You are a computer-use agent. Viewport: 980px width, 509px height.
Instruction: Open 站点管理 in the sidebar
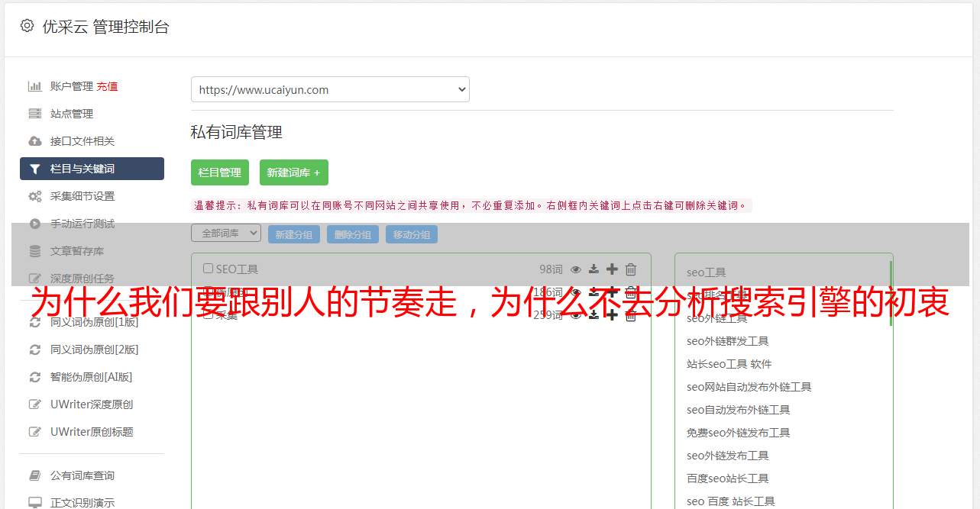tap(72, 114)
